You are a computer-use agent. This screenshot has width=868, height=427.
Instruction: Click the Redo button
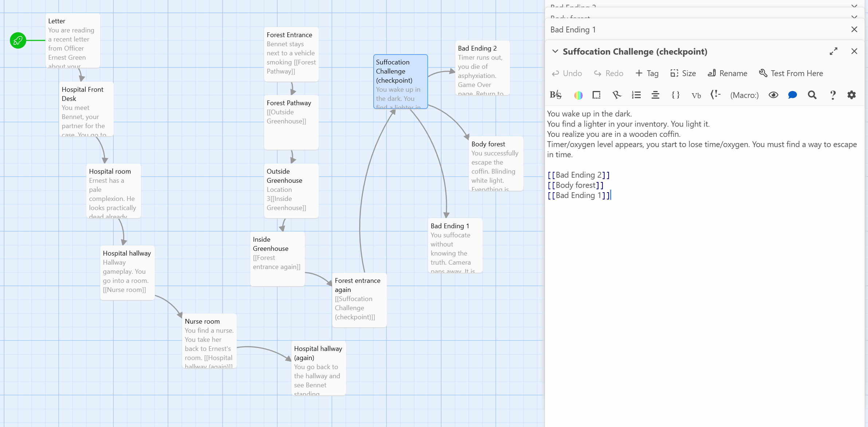[609, 73]
